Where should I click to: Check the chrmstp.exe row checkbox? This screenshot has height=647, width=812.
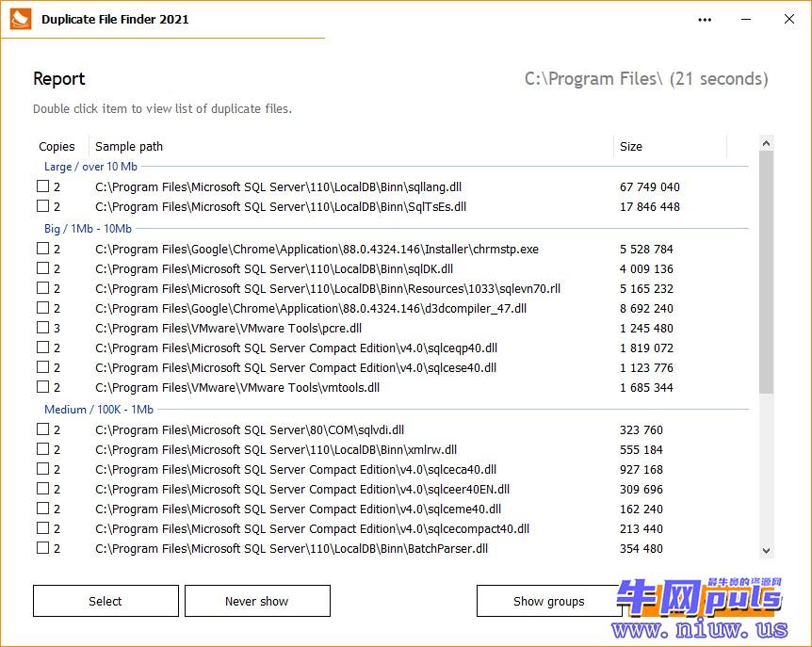[x=43, y=248]
